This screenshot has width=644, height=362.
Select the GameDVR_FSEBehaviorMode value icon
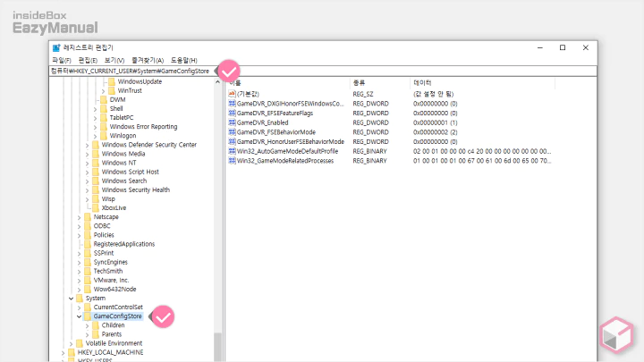232,132
